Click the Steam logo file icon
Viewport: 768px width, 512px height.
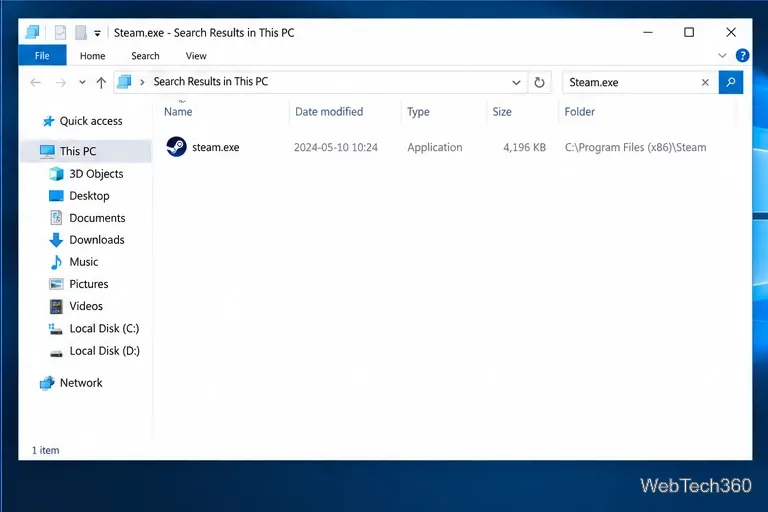coord(176,146)
